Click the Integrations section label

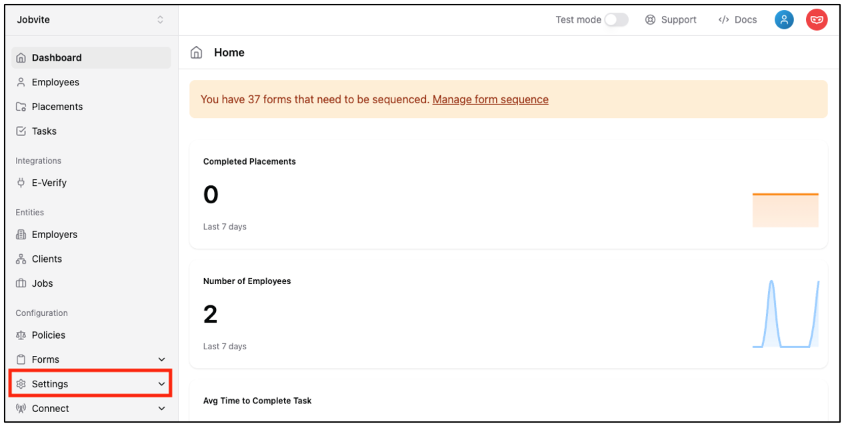tap(38, 161)
